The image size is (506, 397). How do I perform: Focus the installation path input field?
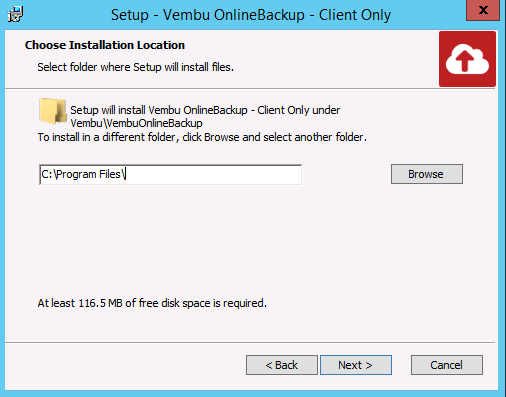click(170, 174)
